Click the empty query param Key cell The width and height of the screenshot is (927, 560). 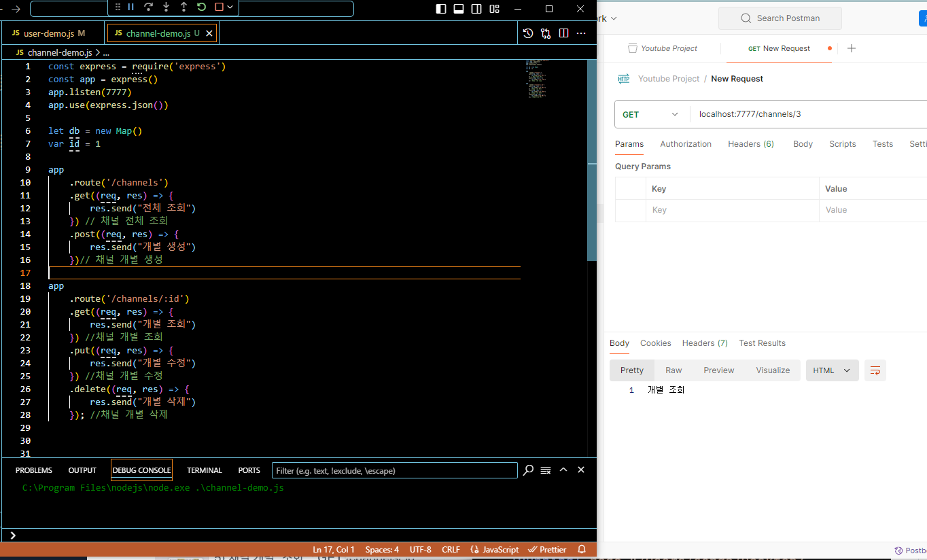733,210
